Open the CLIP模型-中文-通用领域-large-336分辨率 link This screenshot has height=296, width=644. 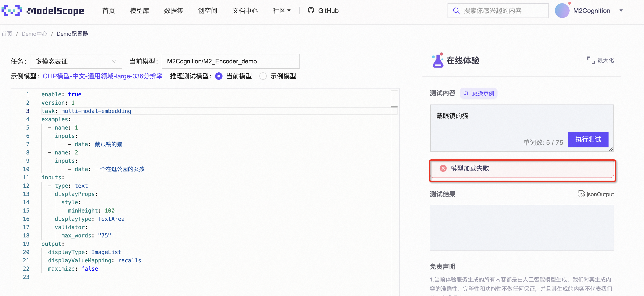pos(102,76)
